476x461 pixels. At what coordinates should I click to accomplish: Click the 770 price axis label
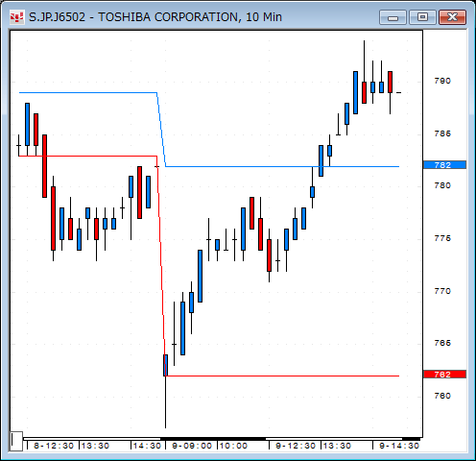pos(442,291)
